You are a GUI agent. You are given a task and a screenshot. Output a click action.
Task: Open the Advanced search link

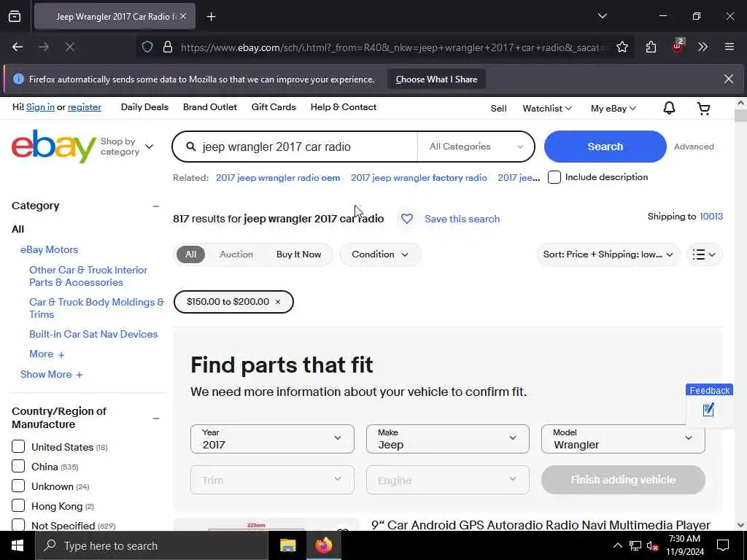(694, 147)
